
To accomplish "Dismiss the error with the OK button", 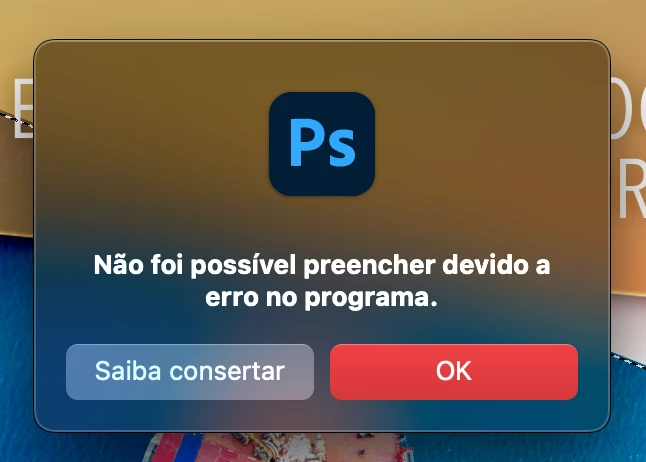I will tap(454, 372).
